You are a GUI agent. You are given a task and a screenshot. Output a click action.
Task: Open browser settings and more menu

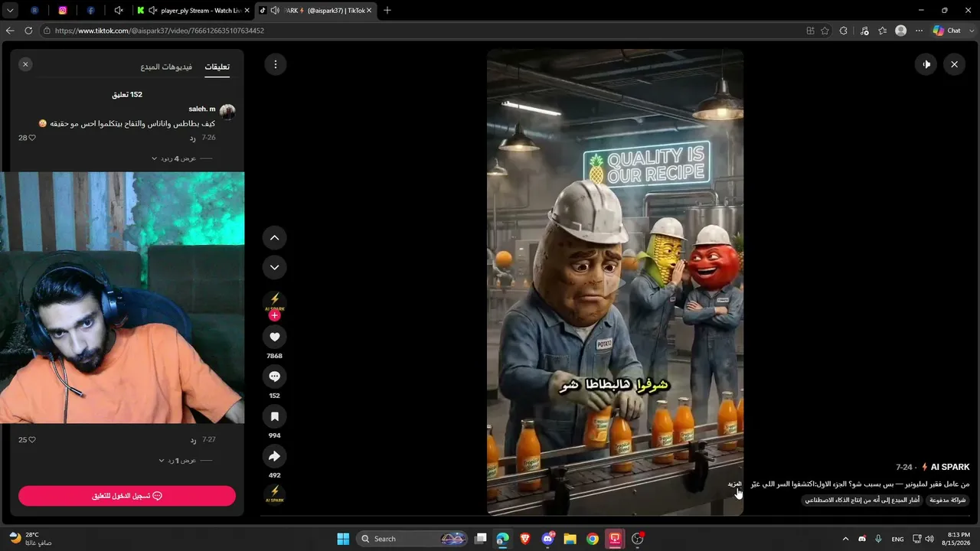pyautogui.click(x=920, y=31)
